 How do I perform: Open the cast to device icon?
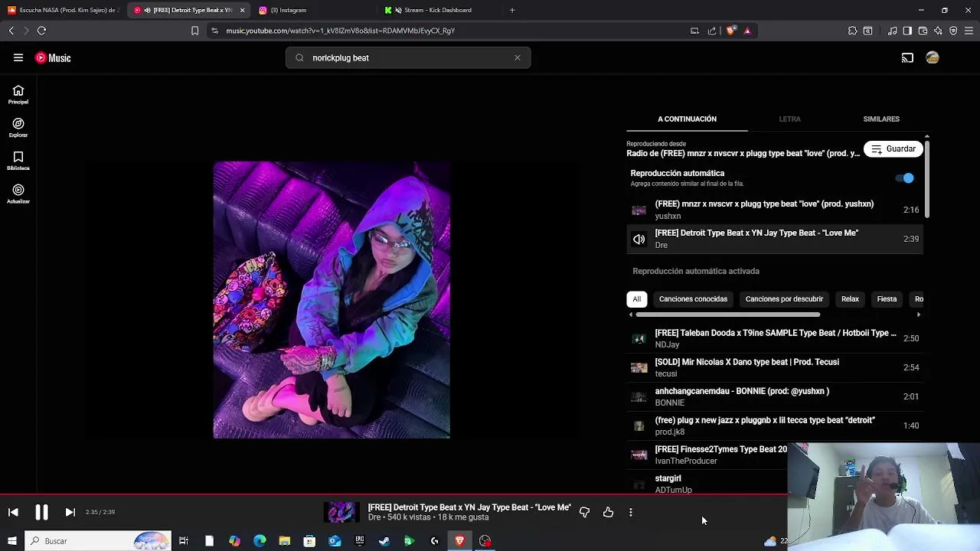[907, 58]
